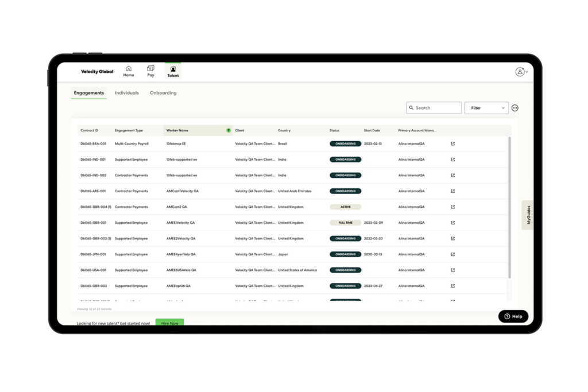Open external link for D6065-ARE-001 row
Screen dimensions: 588x392
coord(453,191)
